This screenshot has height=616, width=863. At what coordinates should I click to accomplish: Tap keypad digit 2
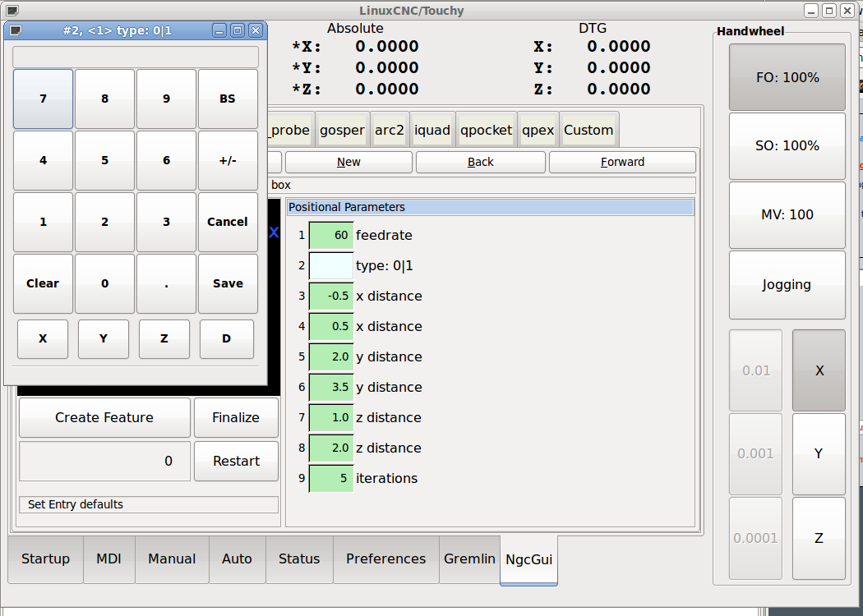tap(104, 223)
